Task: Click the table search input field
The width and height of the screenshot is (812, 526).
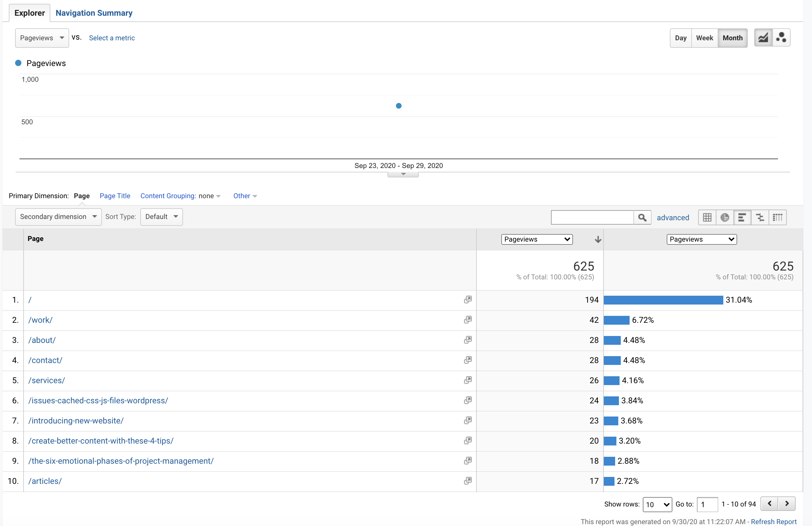Action: click(x=592, y=217)
